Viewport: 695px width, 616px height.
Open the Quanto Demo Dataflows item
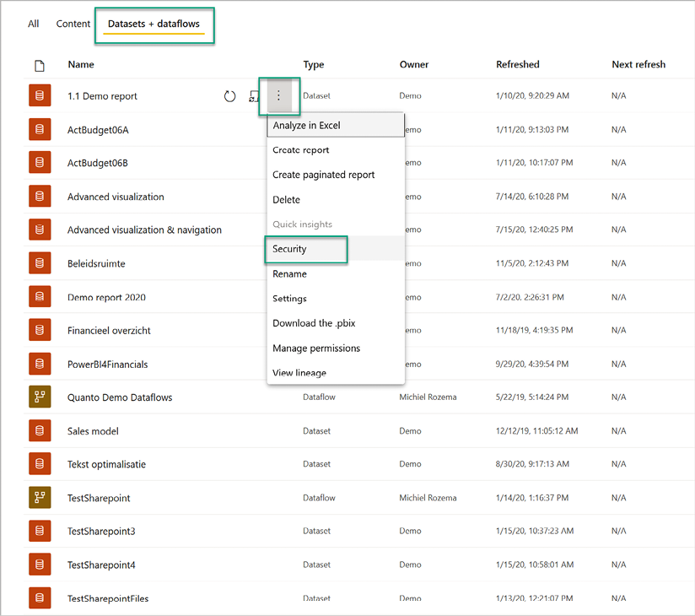(120, 397)
